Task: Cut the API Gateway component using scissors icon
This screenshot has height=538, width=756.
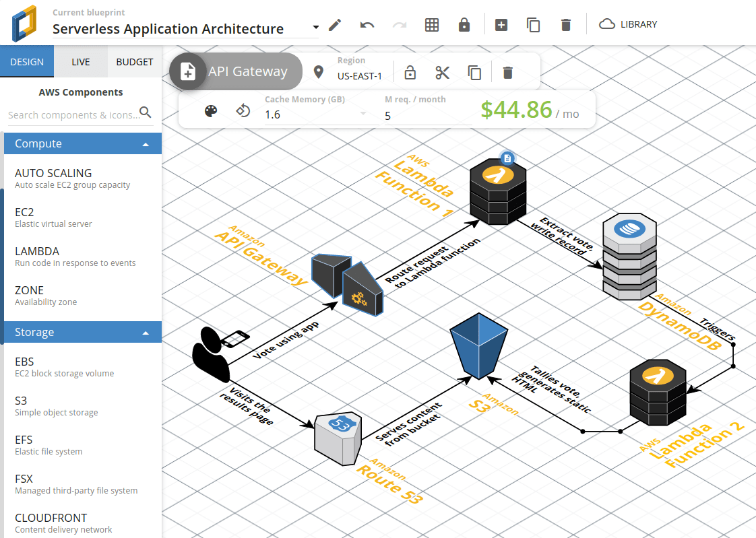Action: (443, 72)
